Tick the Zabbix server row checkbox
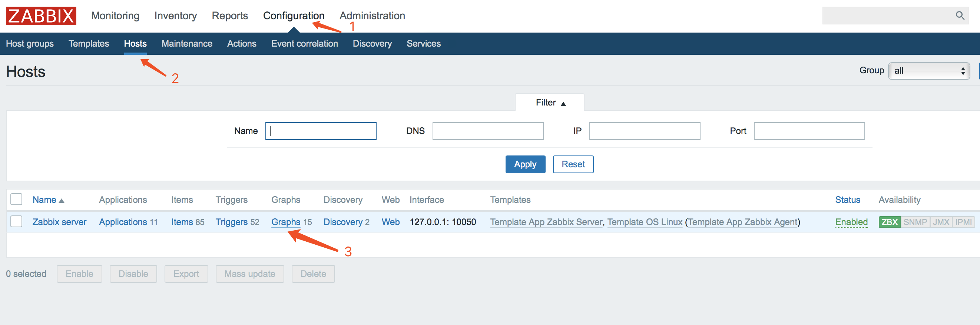The height and width of the screenshot is (325, 980). pos(16,221)
